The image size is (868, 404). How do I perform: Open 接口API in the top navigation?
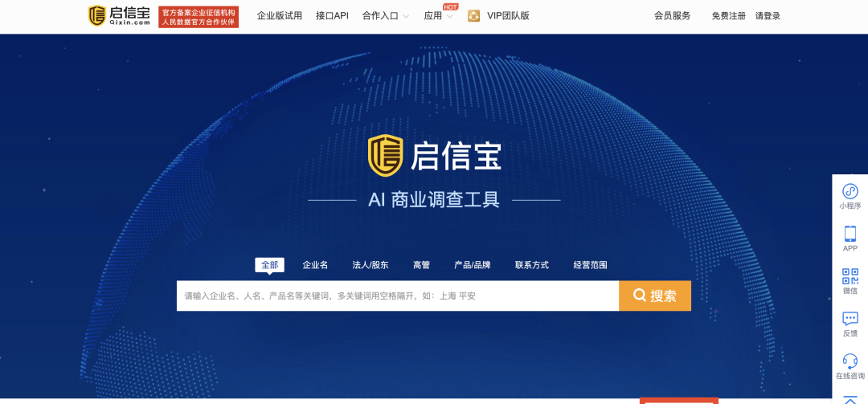tap(332, 16)
